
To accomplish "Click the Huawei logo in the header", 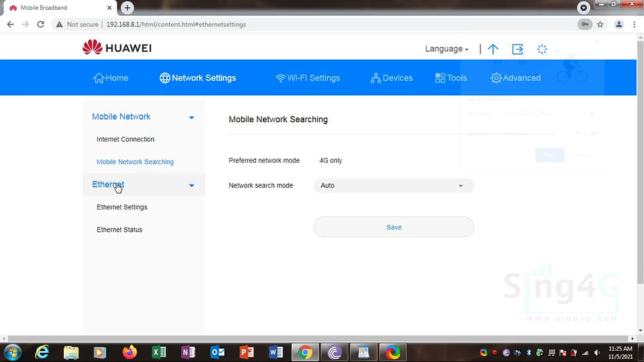I will coord(117,47).
